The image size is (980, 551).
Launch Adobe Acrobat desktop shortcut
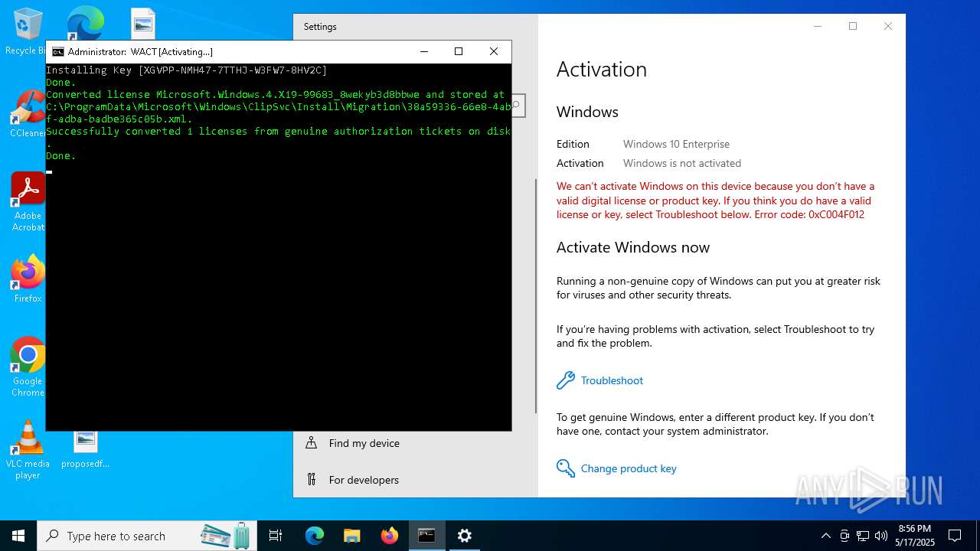(28, 201)
